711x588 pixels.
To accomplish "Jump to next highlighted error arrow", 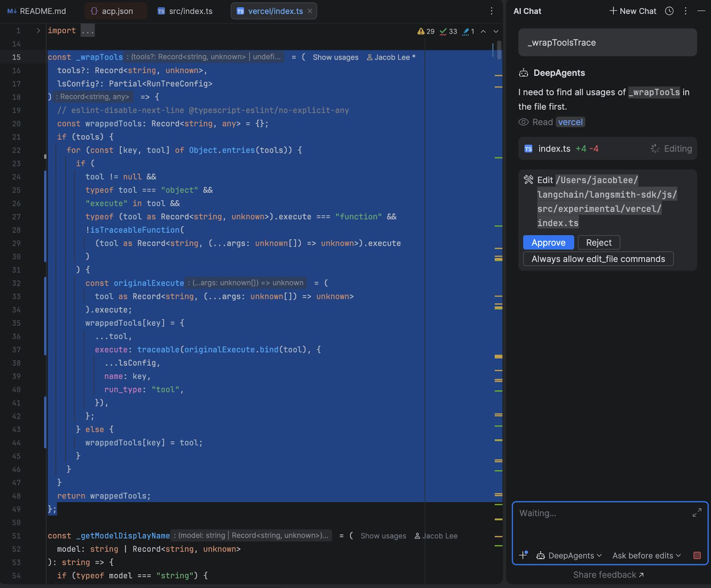I will click(496, 32).
